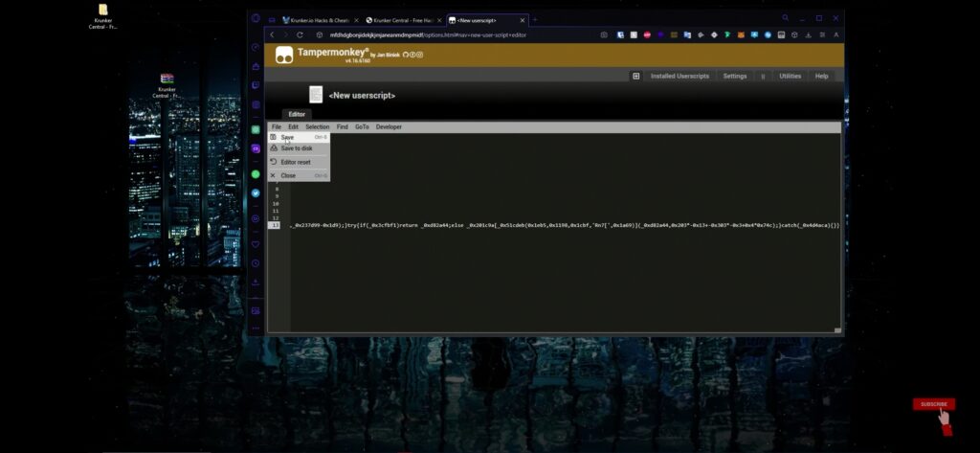
Task: Click the new script plus icon tab
Action: pos(636,77)
